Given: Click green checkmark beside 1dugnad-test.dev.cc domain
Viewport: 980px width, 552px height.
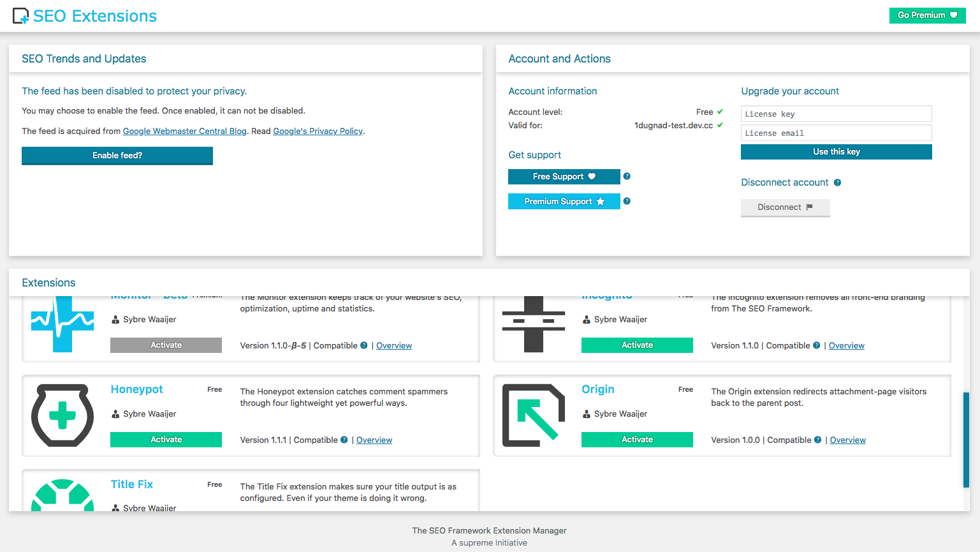Looking at the screenshot, I should [x=720, y=125].
